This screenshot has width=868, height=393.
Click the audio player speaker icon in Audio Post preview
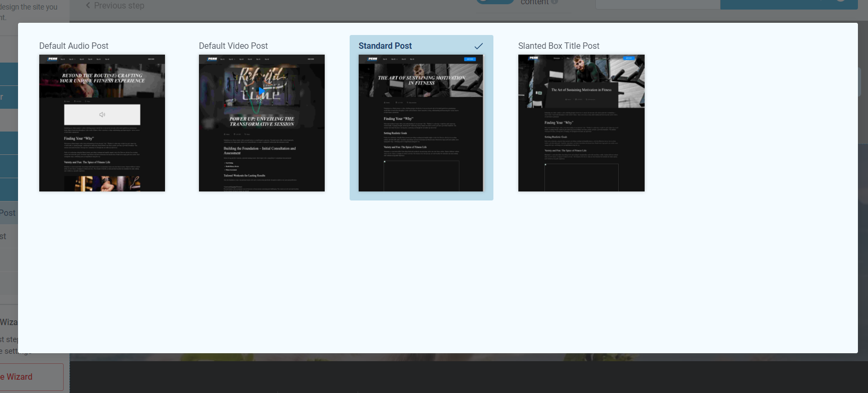(102, 115)
